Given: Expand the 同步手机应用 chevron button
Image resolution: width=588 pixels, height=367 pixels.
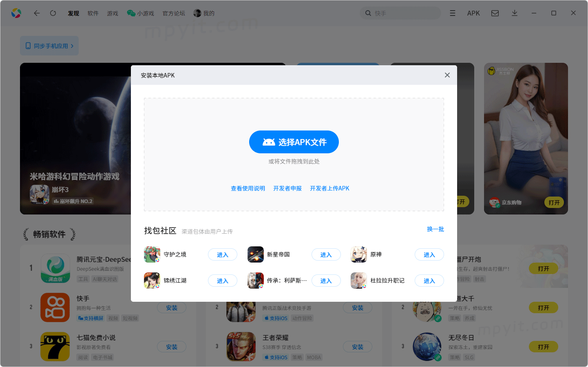Looking at the screenshot, I should [49, 46].
